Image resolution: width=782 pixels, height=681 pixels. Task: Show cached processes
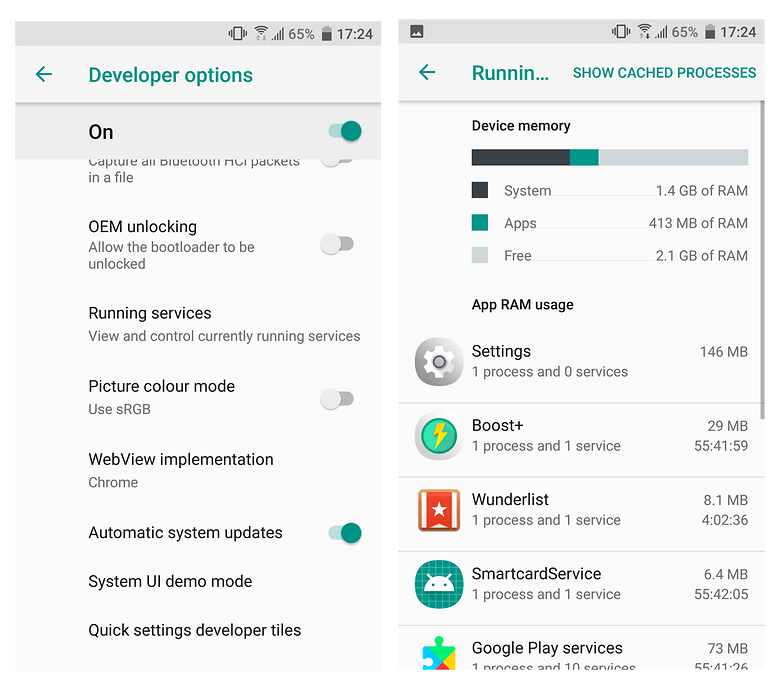point(664,73)
